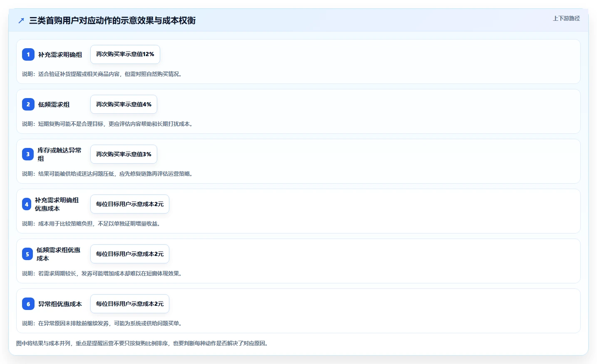Click the arrow icon beside the title
This screenshot has height=364, width=597.
(21, 20)
